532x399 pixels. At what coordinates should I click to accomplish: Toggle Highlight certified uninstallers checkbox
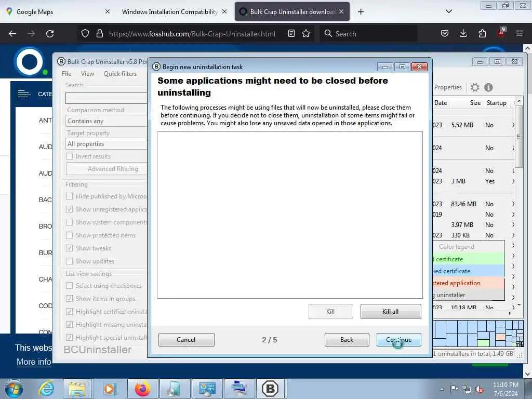click(70, 312)
